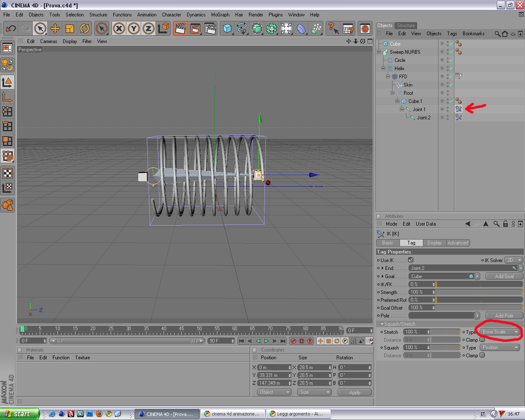Activate the Scale tool
Viewport: 525px width, 420px height.
point(70,28)
